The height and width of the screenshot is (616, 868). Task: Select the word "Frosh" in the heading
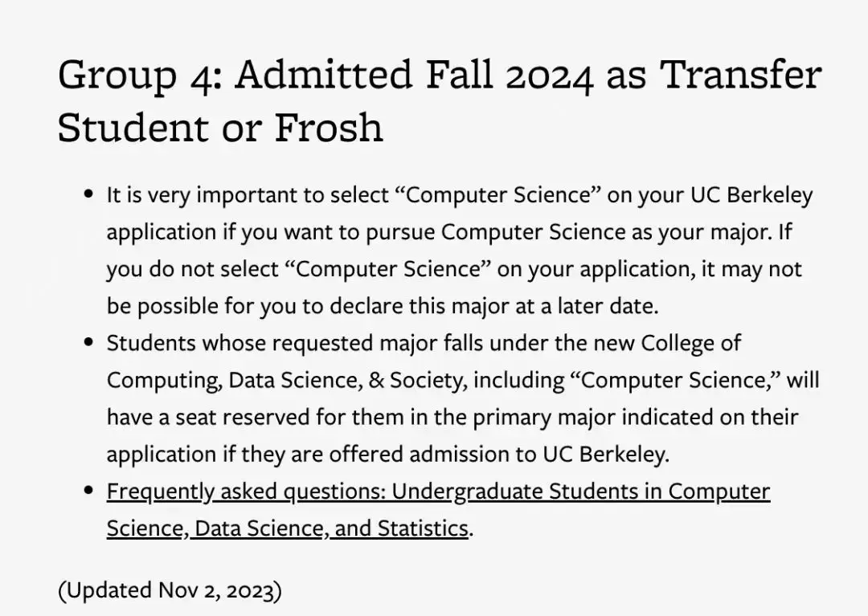329,127
